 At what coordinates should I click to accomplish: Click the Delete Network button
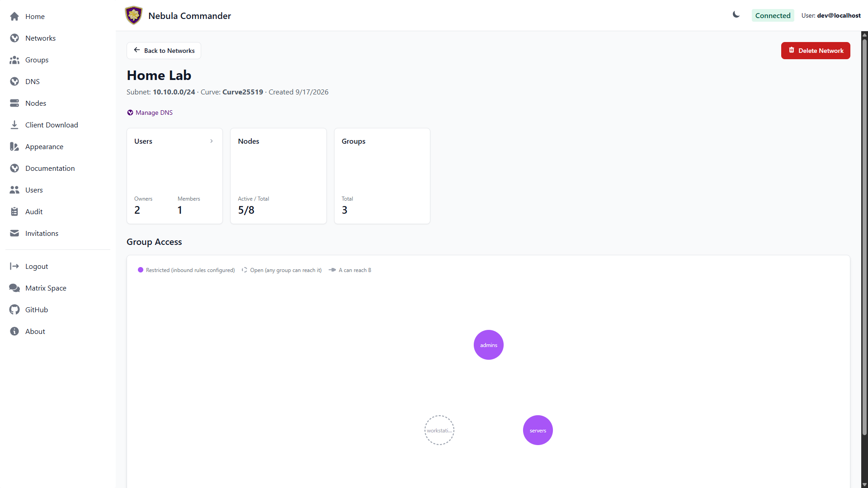pyautogui.click(x=816, y=51)
